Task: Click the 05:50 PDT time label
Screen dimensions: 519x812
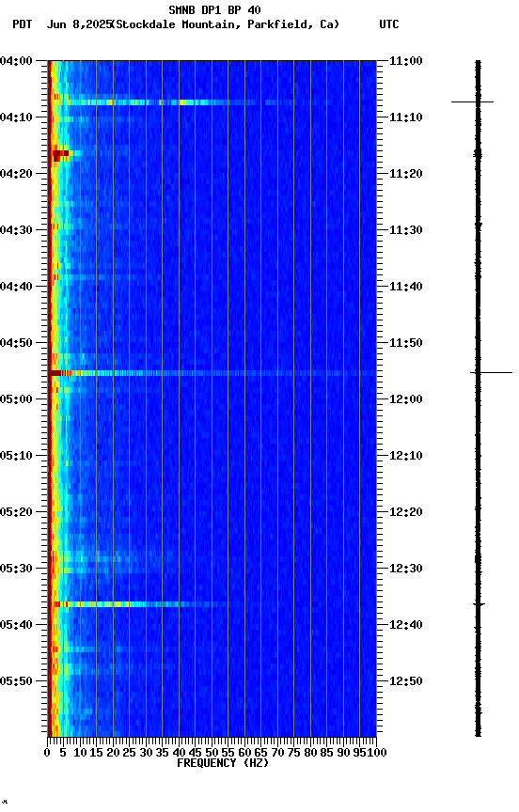Action: 16,681
